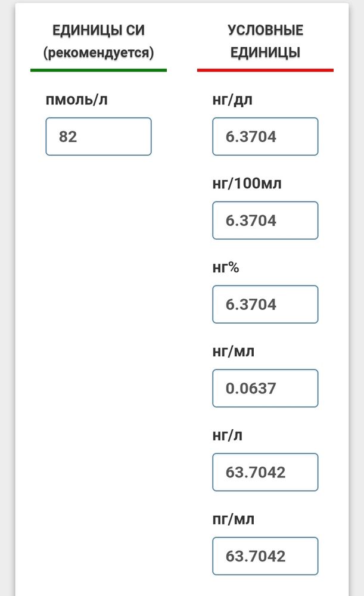Screen dimensions: 364x596
Task: Click the нг/дл unit label
Action: [x=232, y=100]
